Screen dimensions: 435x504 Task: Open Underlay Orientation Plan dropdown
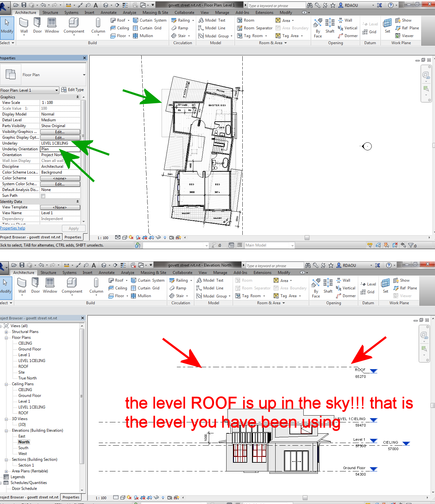[x=60, y=149]
